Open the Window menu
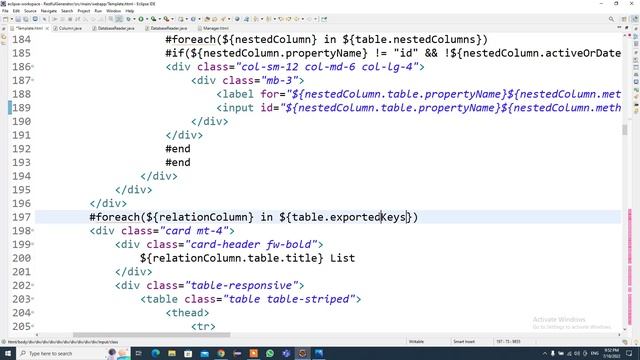This screenshot has width=640, height=360. [113, 11]
